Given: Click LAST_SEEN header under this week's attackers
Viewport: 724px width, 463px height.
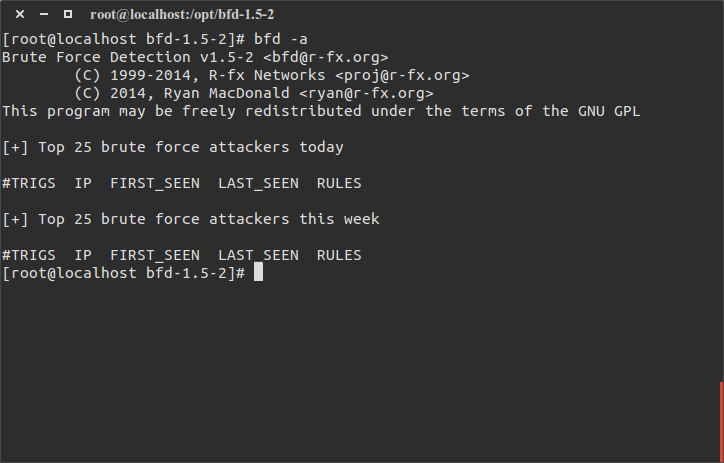Looking at the screenshot, I should point(258,255).
